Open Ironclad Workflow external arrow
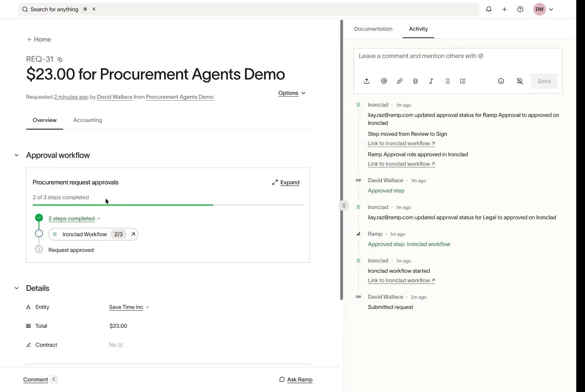The width and height of the screenshot is (585, 392). click(x=133, y=234)
